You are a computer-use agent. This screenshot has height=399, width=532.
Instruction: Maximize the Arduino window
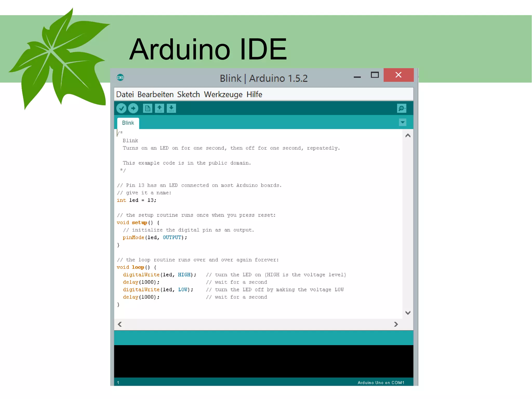pos(375,75)
